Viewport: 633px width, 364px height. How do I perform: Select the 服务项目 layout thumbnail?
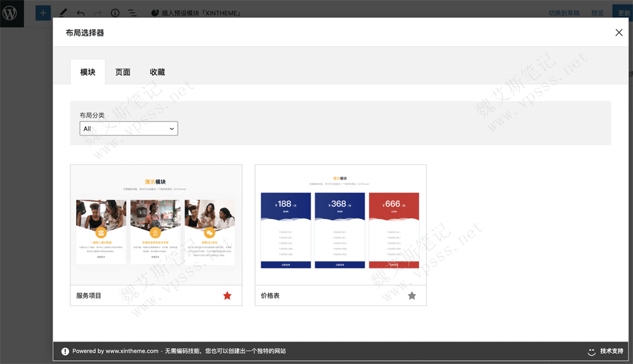tap(156, 225)
